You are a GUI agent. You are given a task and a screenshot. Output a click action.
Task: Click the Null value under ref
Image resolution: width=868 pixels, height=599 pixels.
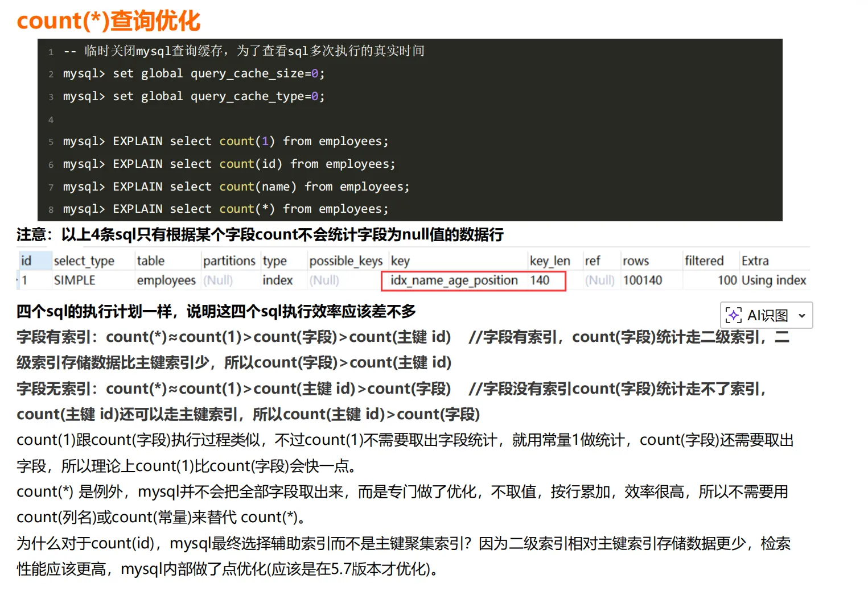[x=600, y=280]
